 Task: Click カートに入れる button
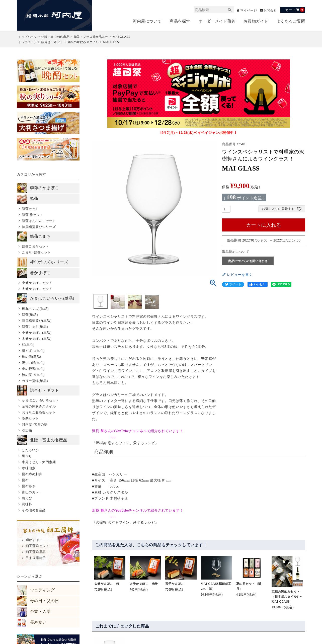(x=264, y=225)
